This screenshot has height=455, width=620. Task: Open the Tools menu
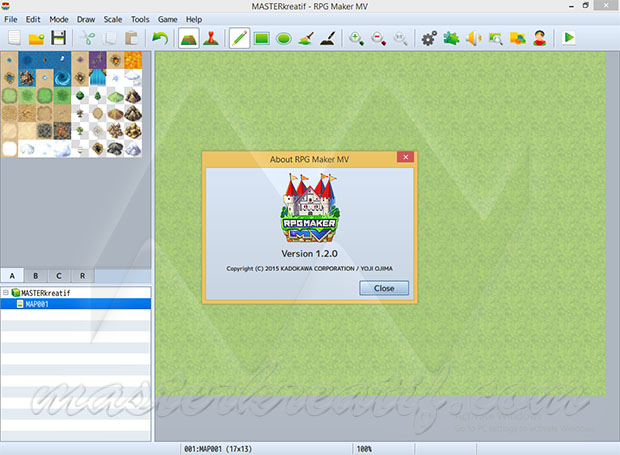click(x=140, y=19)
